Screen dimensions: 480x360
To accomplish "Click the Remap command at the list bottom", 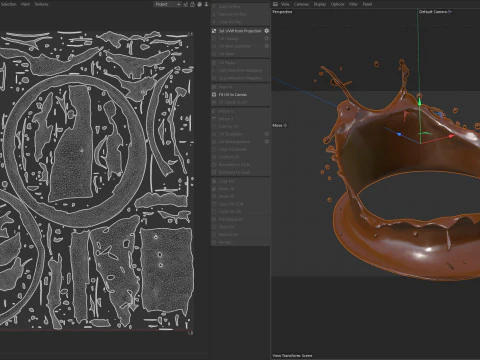I will coord(226,242).
